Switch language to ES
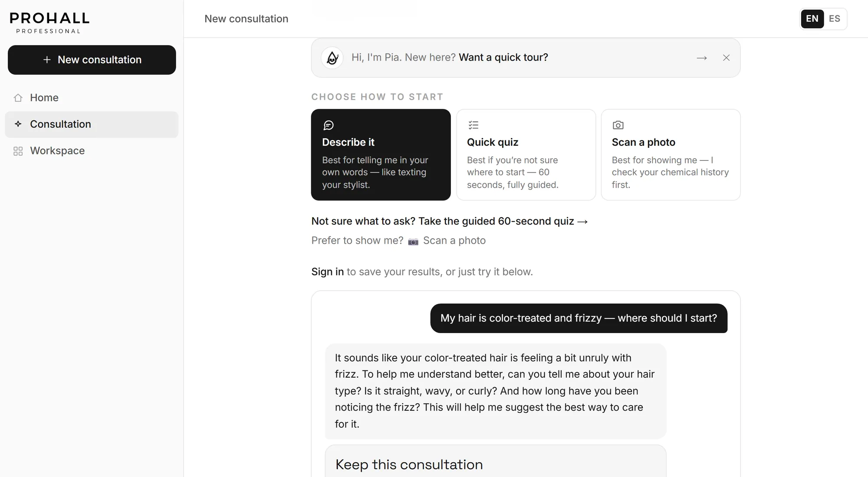Image resolution: width=868 pixels, height=477 pixels. tap(835, 19)
